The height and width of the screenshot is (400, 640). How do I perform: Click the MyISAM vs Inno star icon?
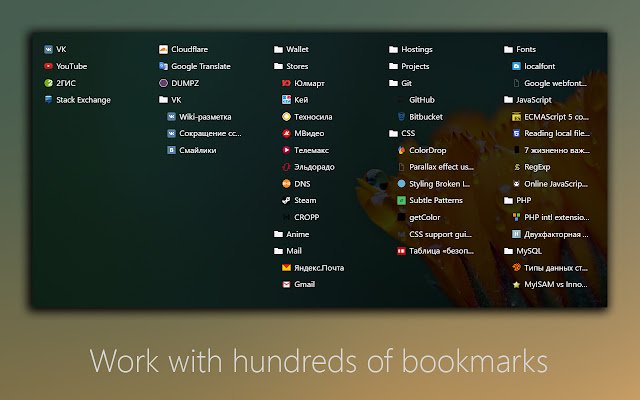pos(516,284)
